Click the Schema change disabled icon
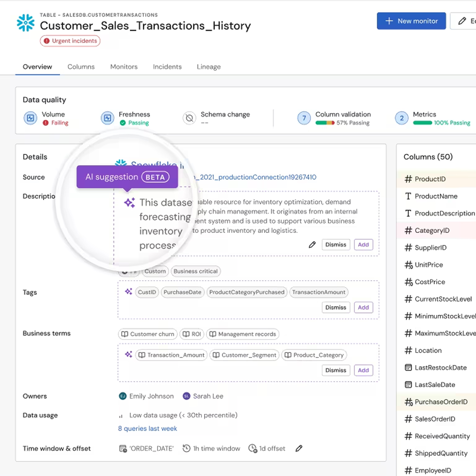 pos(189,118)
